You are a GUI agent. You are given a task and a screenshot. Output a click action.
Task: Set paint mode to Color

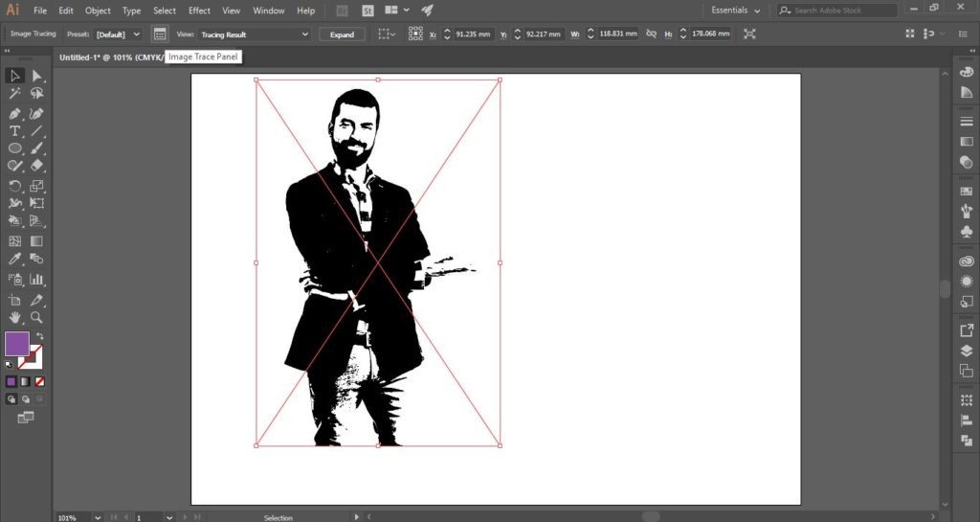[x=11, y=381]
